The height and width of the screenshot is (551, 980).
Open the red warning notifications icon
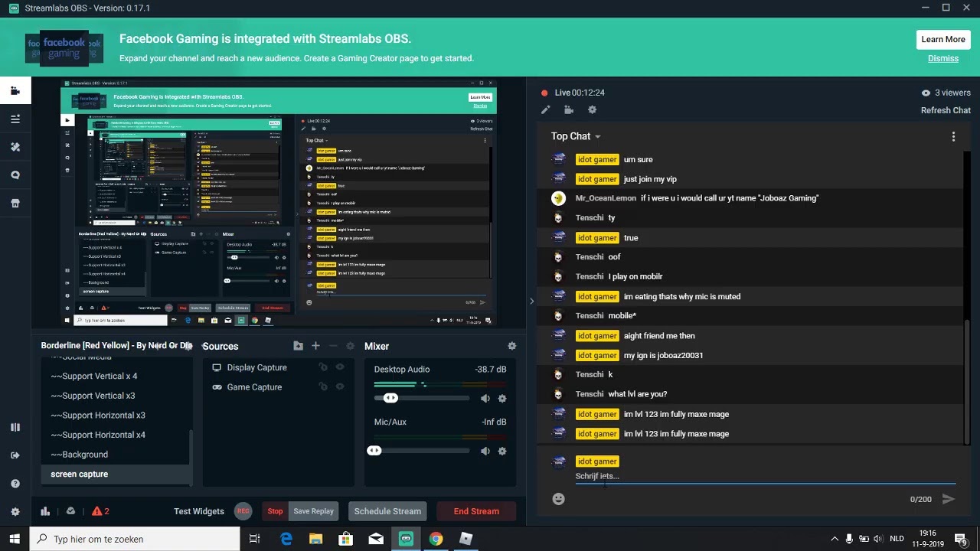tap(100, 511)
